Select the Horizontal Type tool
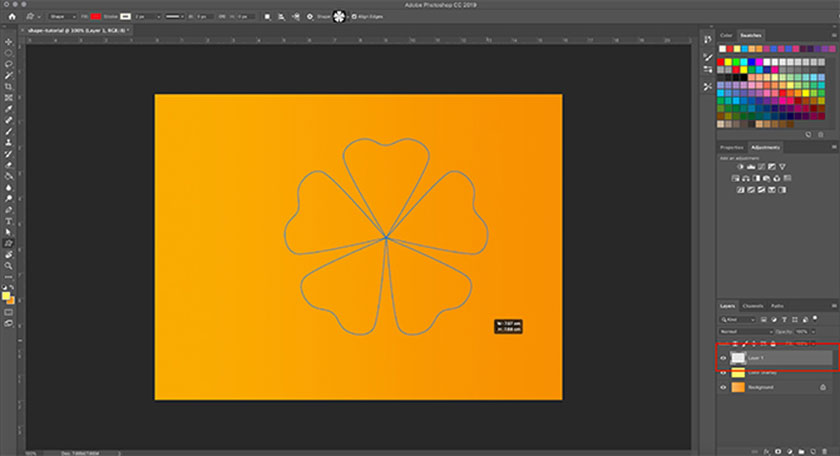Viewport: 840px width, 456px height. pos(9,221)
